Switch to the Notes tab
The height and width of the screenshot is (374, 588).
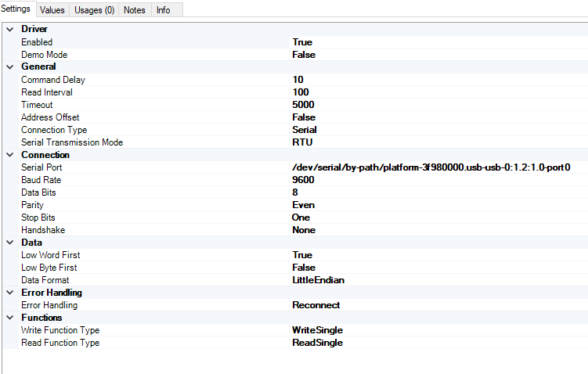pyautogui.click(x=135, y=10)
